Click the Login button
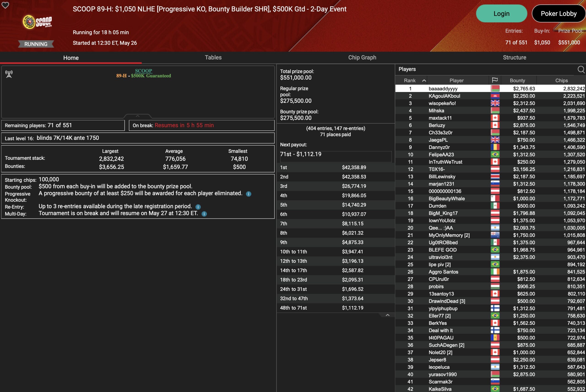 [502, 14]
